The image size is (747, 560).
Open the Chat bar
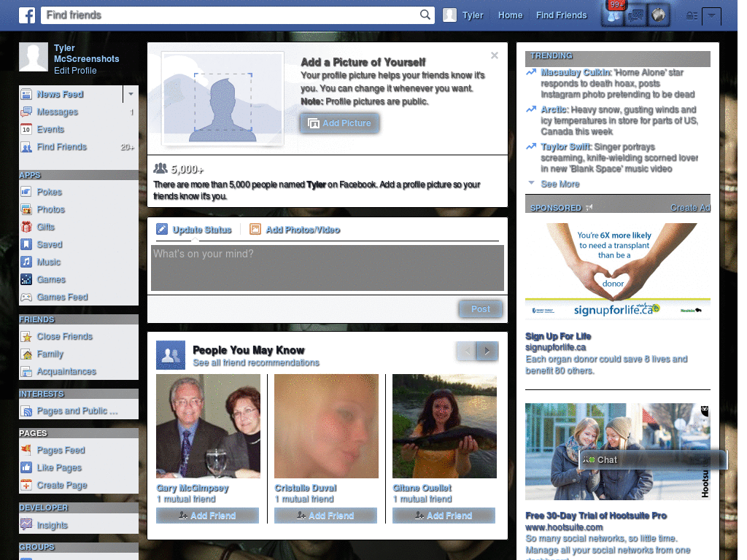point(653,460)
